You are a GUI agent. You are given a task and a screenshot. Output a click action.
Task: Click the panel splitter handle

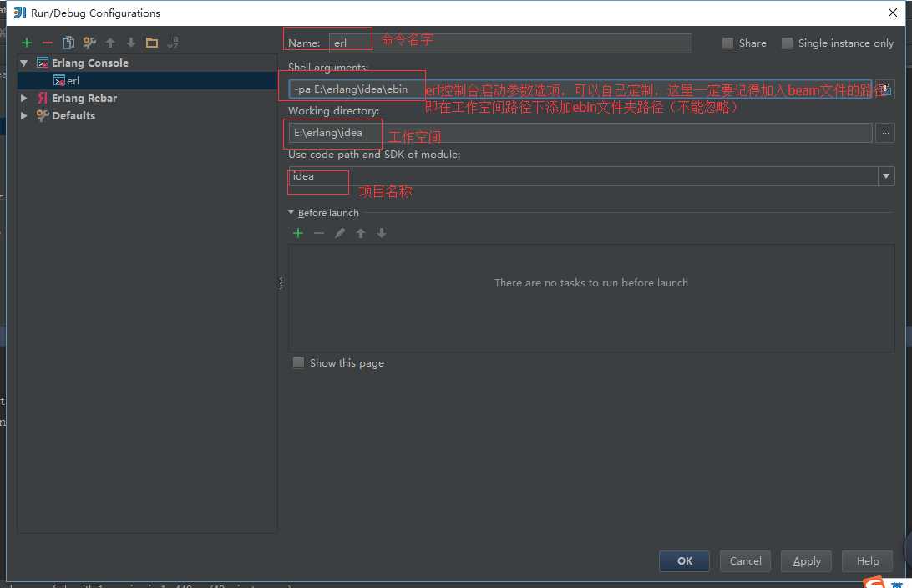(281, 283)
